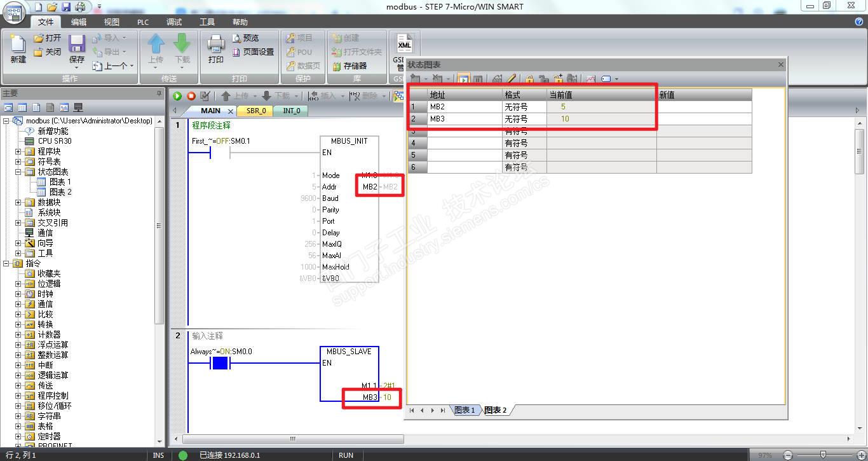Click the STEP 7 application menu button

pyautogui.click(x=13, y=12)
